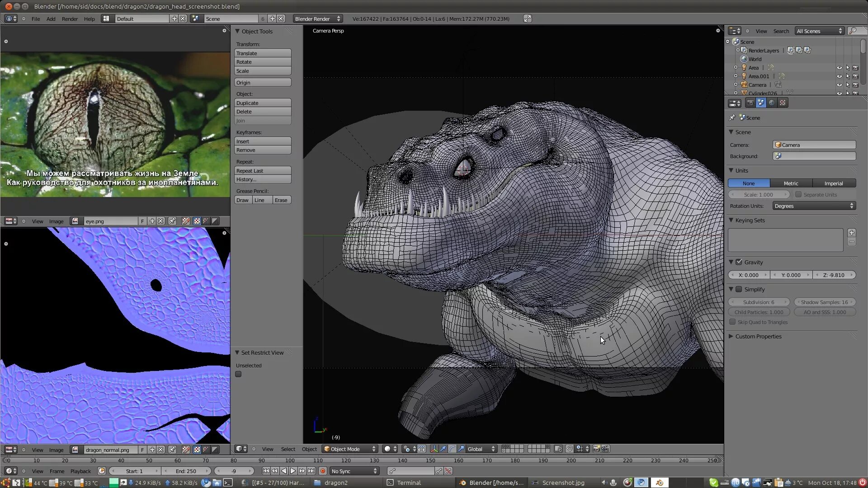Click the Repeat Last button in tools
The width and height of the screenshot is (868, 488).
263,170
